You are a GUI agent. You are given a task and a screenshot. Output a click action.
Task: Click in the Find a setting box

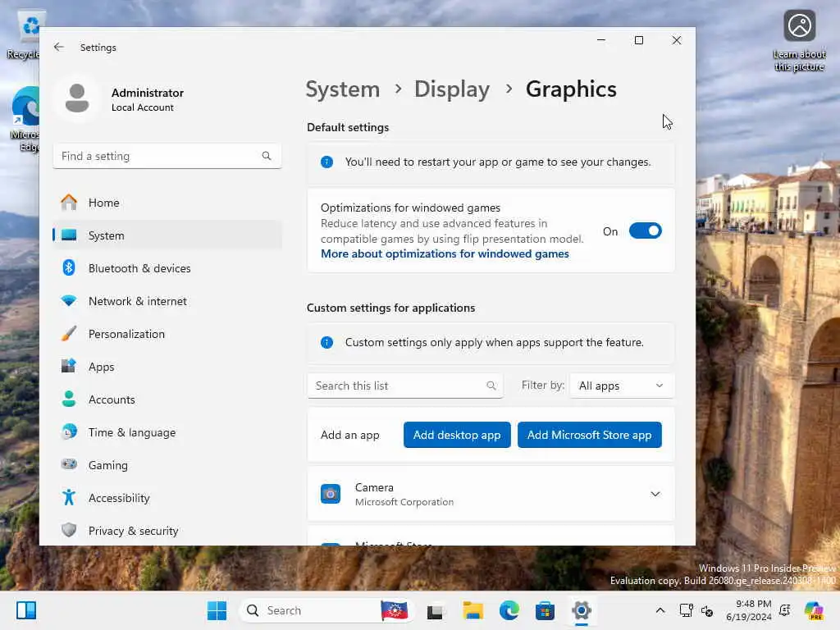(167, 156)
